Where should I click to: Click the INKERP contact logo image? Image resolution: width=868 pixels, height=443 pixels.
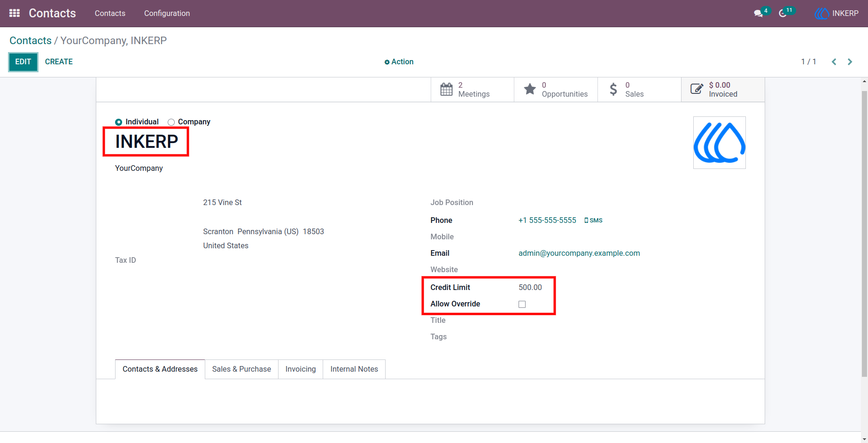point(720,143)
